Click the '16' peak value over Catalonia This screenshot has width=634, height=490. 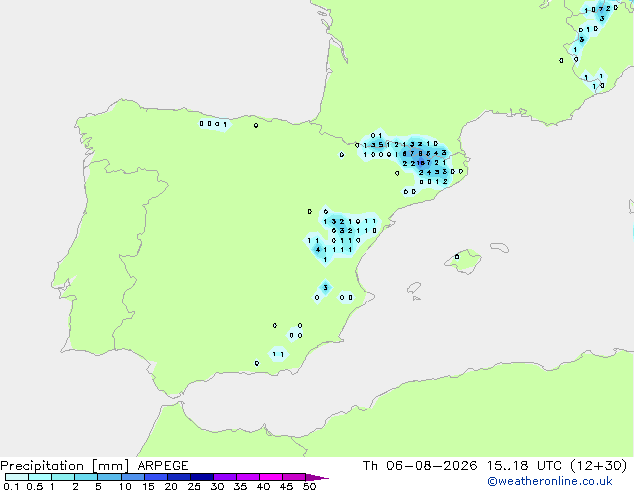tap(421, 163)
